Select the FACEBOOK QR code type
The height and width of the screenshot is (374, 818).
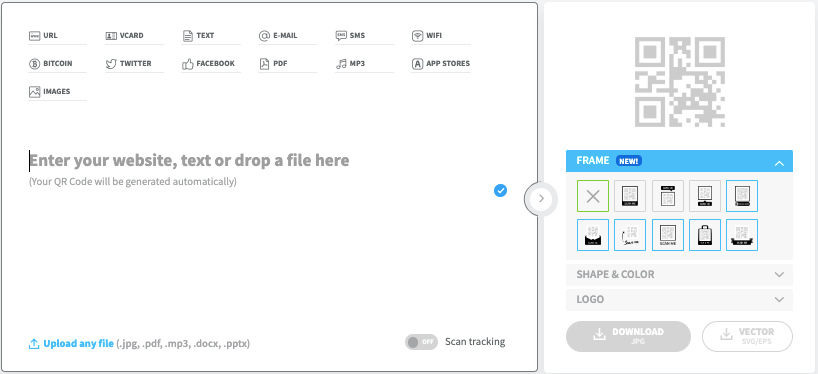(211, 64)
